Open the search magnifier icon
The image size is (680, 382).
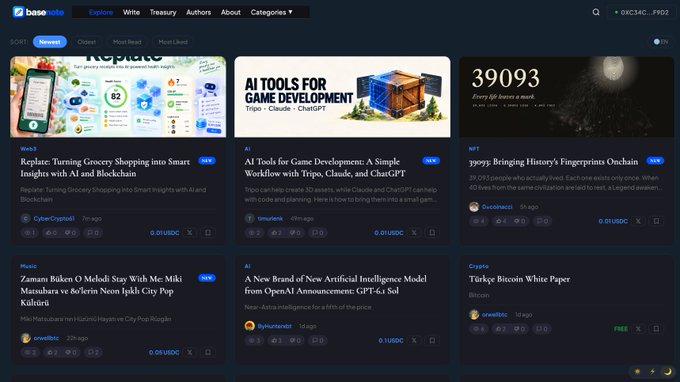click(x=596, y=12)
